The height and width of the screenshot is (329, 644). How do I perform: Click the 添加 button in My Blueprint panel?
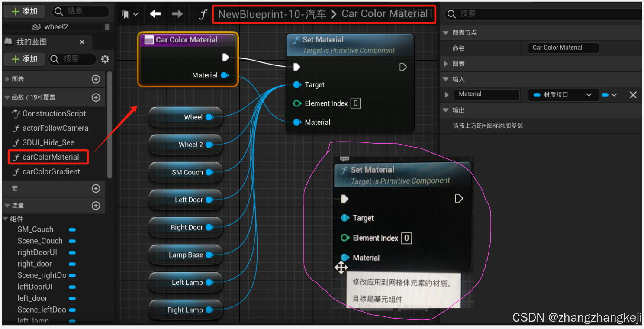point(24,59)
